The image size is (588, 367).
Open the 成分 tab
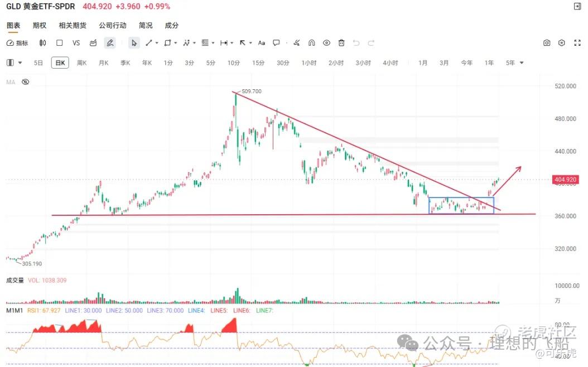172,26
